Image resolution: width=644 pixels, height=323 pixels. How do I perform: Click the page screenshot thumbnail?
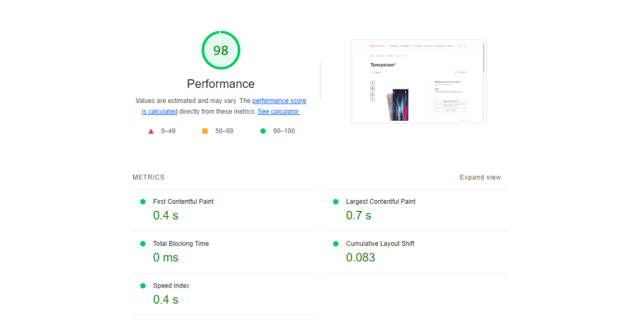pyautogui.click(x=419, y=81)
